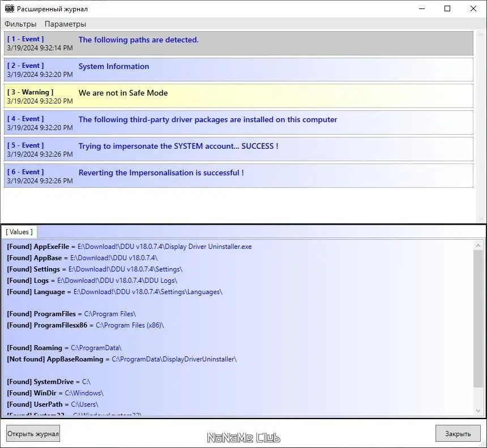
Task: Select event 2 'System Information'
Action: [238, 70]
